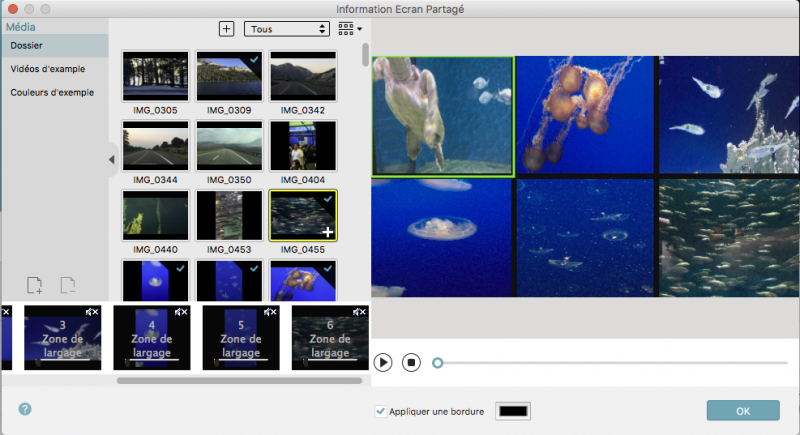Toggle mute on drop zone 4

(x=178, y=312)
